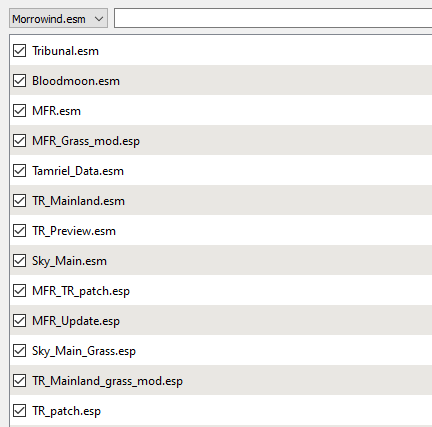Select the Sky_Main.esm file name
Image resolution: width=432 pixels, height=427 pixels.
tap(69, 261)
